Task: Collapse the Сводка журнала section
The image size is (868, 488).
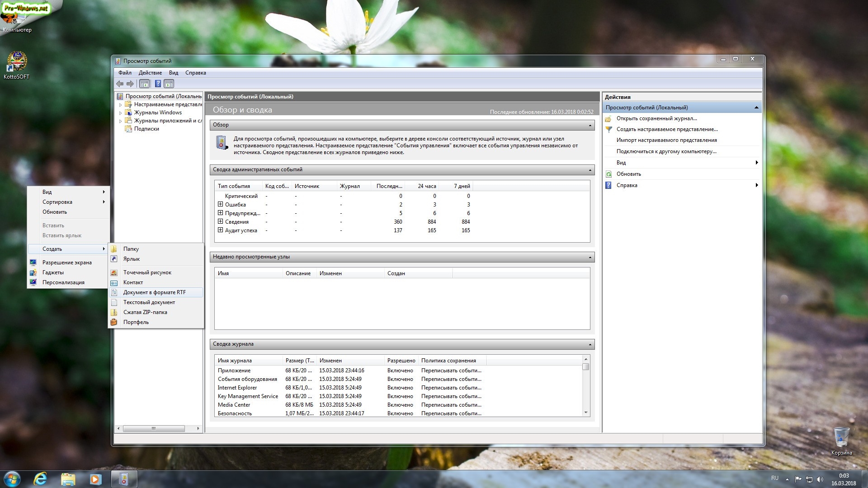Action: click(590, 344)
